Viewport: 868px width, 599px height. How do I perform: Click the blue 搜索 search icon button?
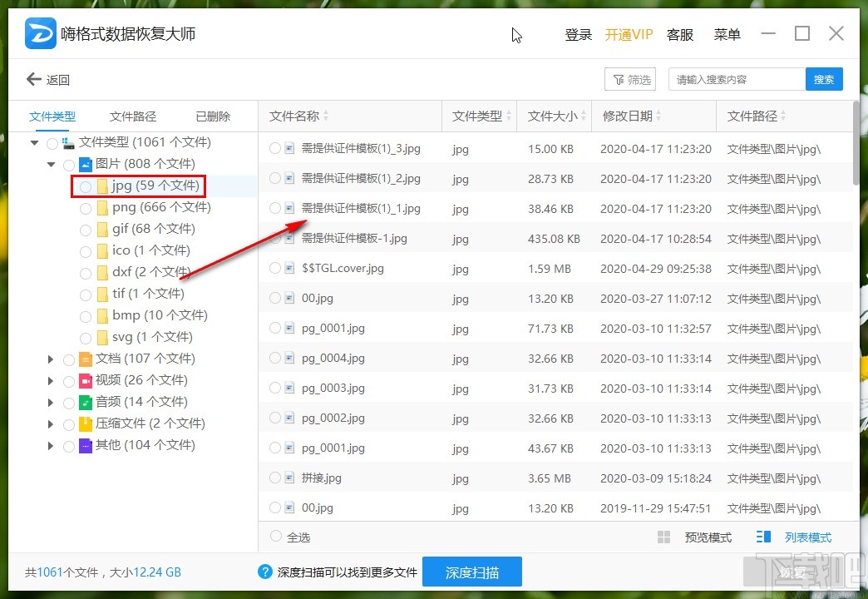tap(824, 79)
